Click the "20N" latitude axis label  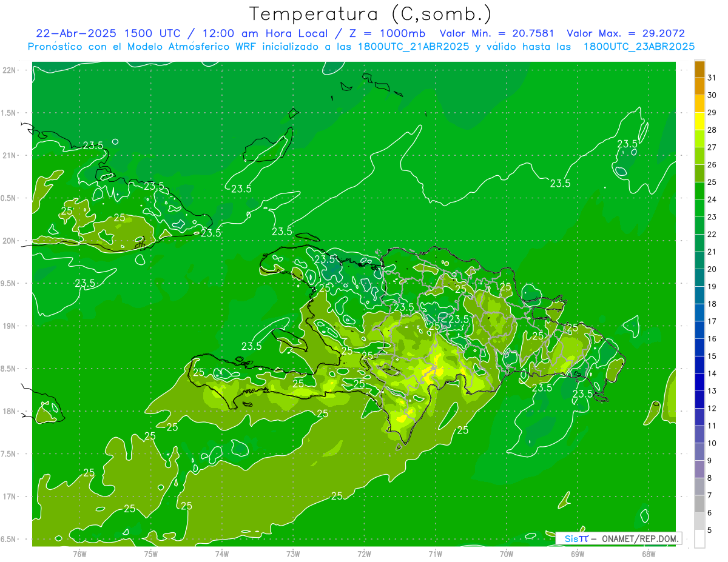click(8, 241)
